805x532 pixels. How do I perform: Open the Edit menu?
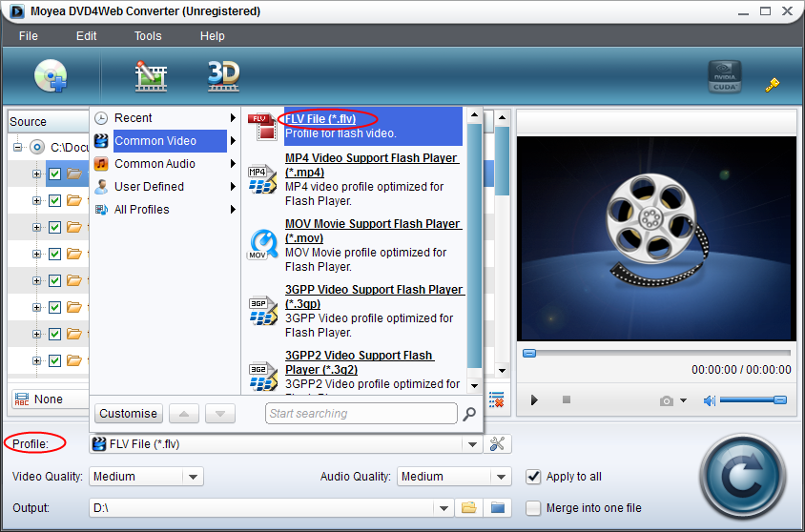86,36
